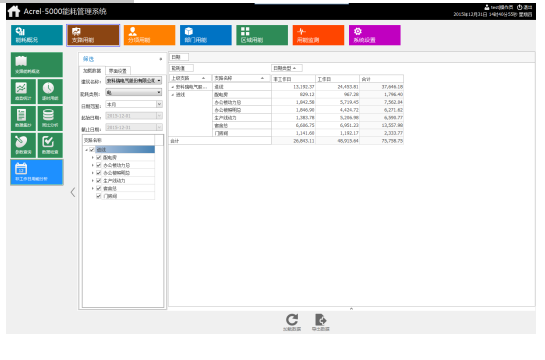The height and width of the screenshot is (360, 545).
Task: Open the teal energy overview tile with magnifier-chart icon
Action: pyautogui.click(x=37, y=35)
